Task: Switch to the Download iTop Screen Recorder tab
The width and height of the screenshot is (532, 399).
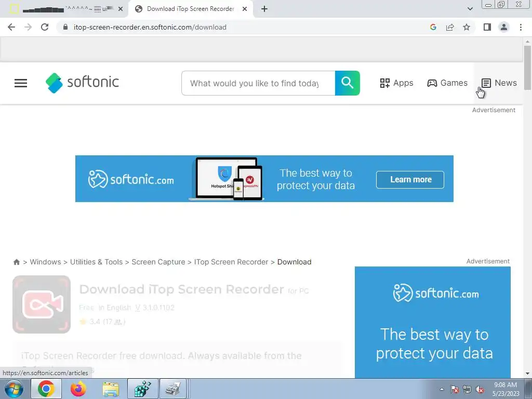Action: 191,9
